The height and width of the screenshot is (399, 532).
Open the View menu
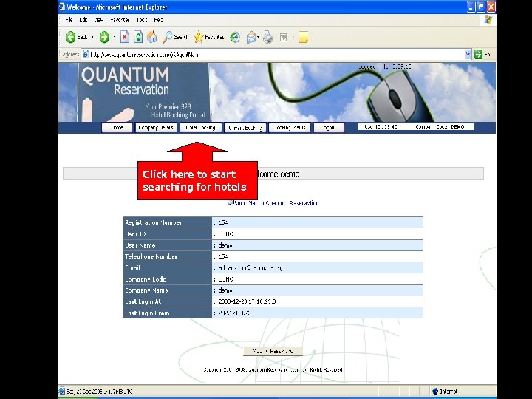pyautogui.click(x=99, y=20)
